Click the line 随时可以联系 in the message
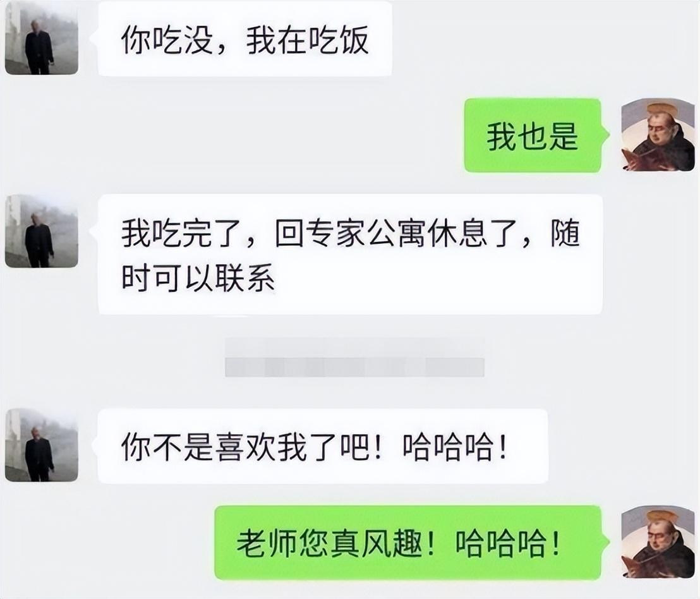Image resolution: width=700 pixels, height=599 pixels. (x=198, y=278)
